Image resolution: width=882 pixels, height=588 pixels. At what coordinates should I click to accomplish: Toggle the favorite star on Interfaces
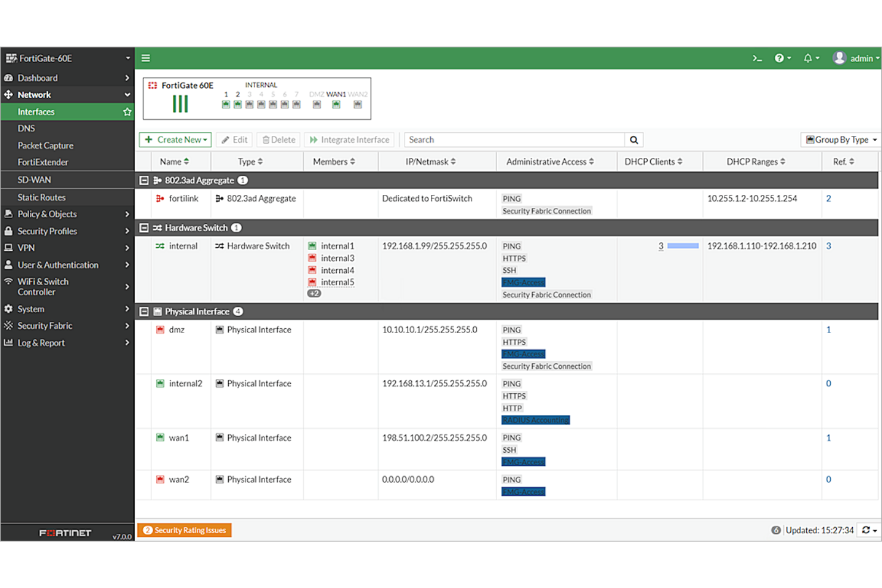coord(127,111)
